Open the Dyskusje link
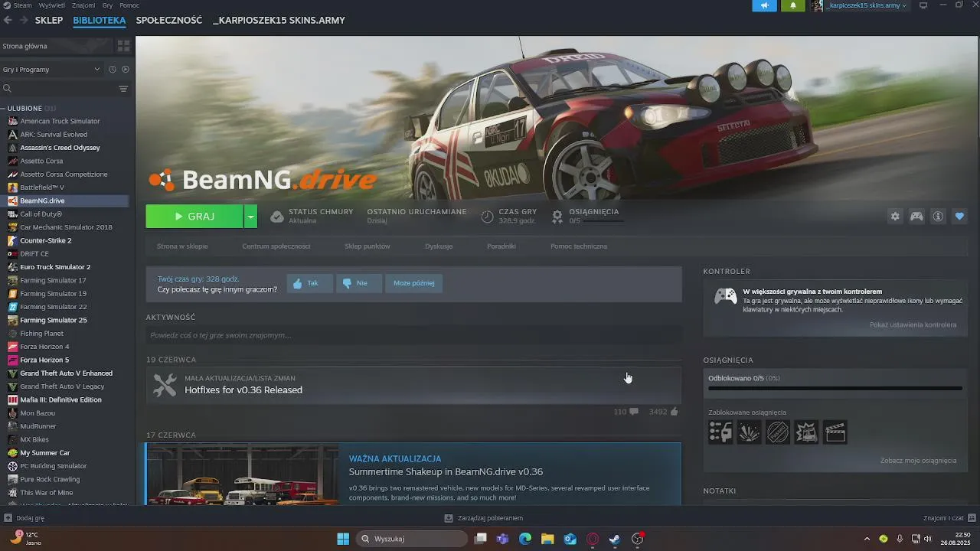 pos(439,246)
